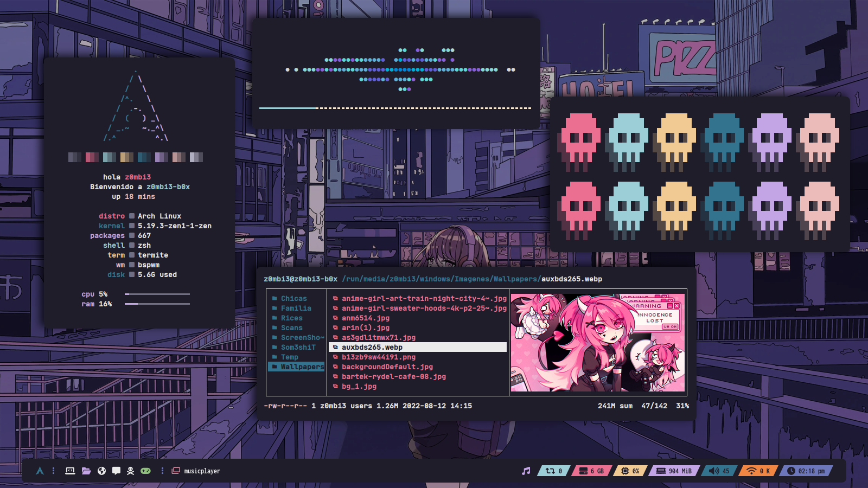The image size is (868, 488).
Task: Click the file icon beside anm6514.jpg
Action: pyautogui.click(x=335, y=318)
